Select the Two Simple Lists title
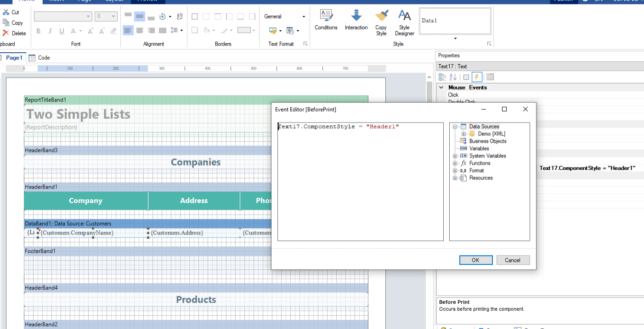This screenshot has width=644, height=329. 79,114
